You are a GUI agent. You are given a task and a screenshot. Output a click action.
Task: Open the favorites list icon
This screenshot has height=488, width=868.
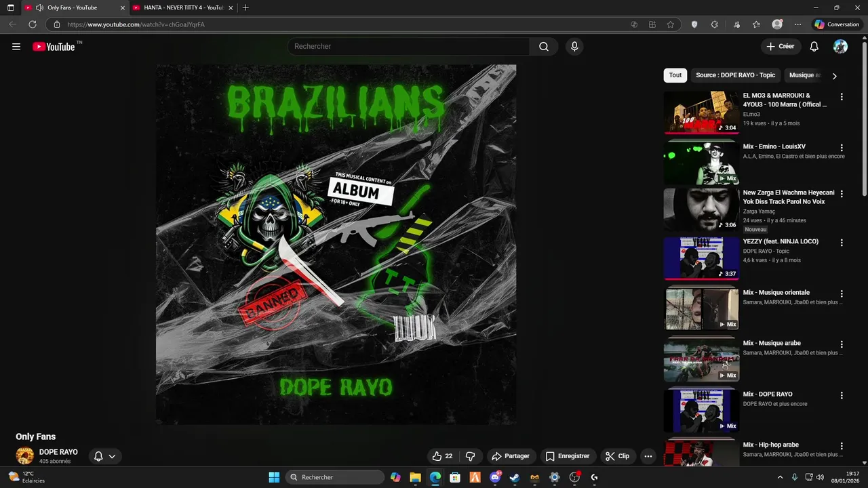pyautogui.click(x=756, y=24)
